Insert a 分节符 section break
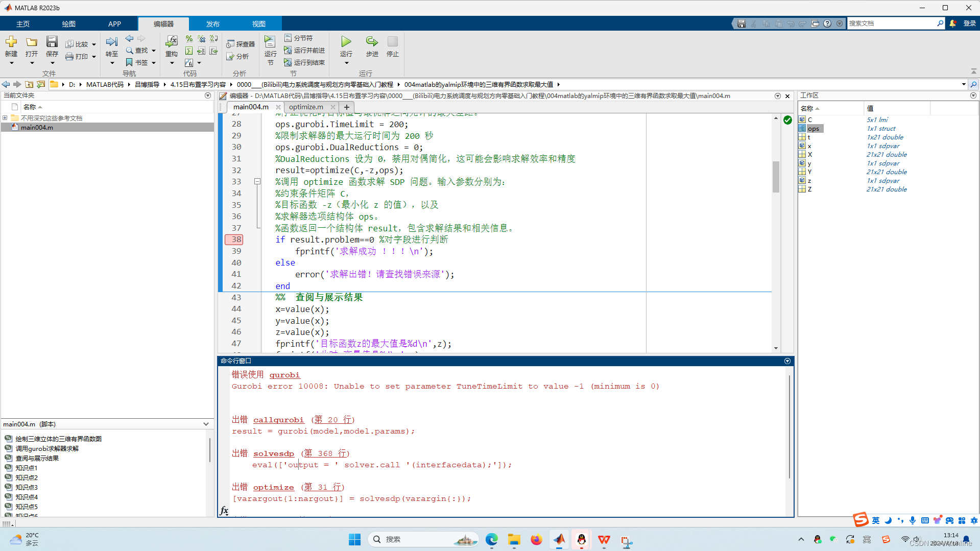 click(x=299, y=37)
